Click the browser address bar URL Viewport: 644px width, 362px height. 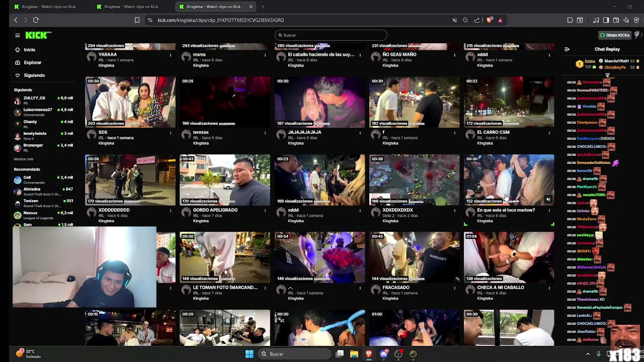tap(221, 20)
